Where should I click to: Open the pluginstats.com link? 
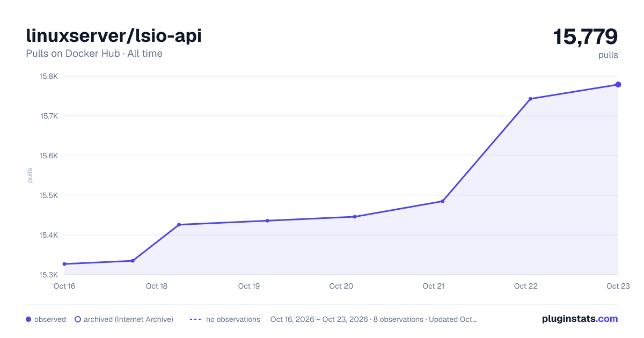tap(580, 319)
